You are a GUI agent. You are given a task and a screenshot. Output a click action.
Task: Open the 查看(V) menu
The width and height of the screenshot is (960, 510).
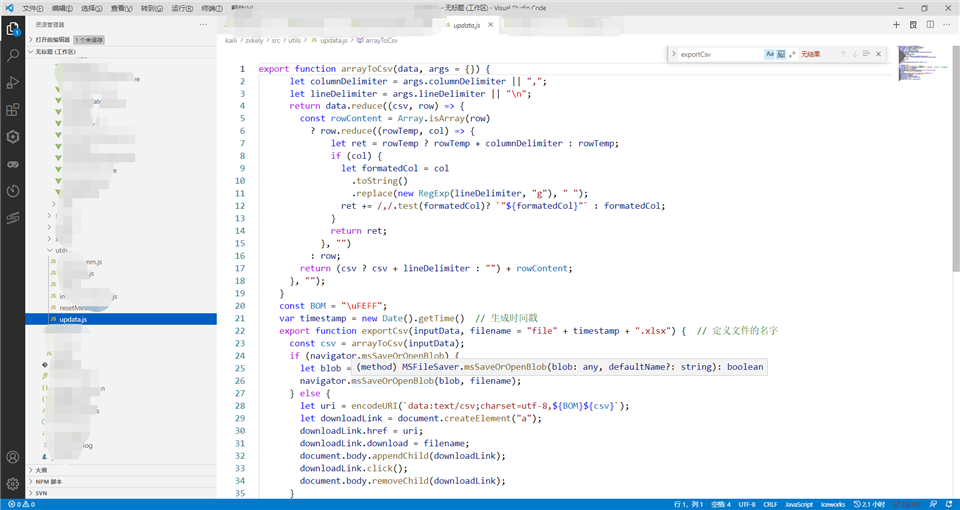click(x=122, y=9)
